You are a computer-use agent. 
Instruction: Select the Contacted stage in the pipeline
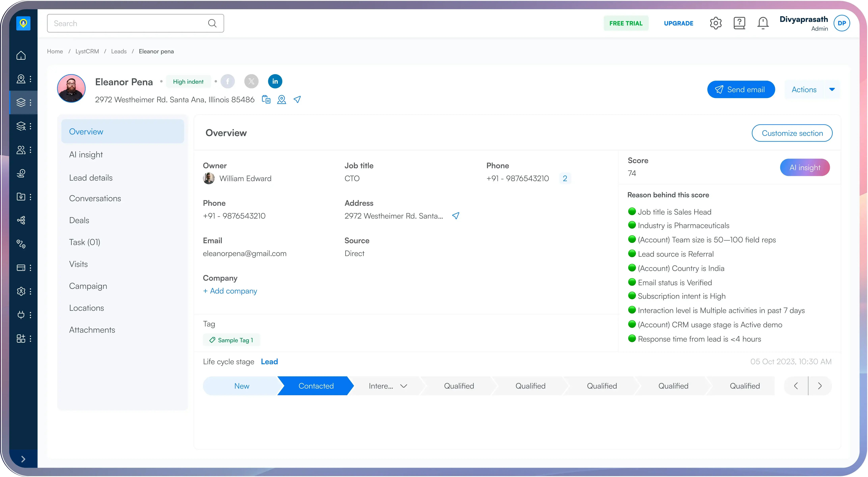(x=316, y=386)
